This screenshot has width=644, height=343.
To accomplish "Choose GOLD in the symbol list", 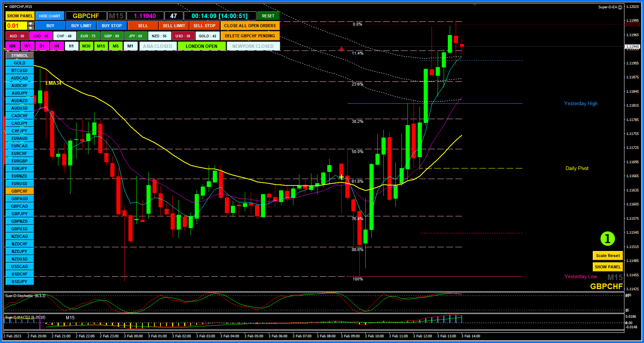I will point(20,63).
